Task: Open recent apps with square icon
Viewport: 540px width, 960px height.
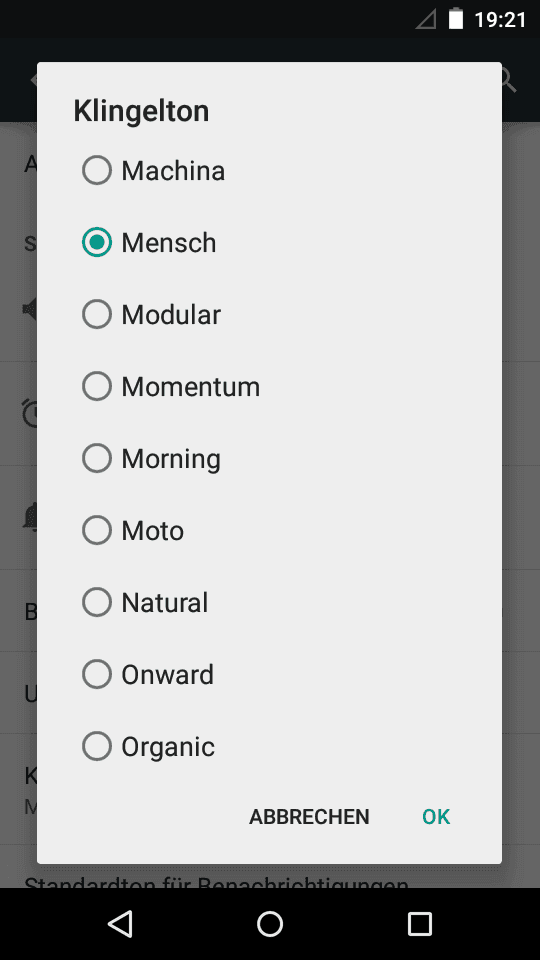Action: (419, 923)
